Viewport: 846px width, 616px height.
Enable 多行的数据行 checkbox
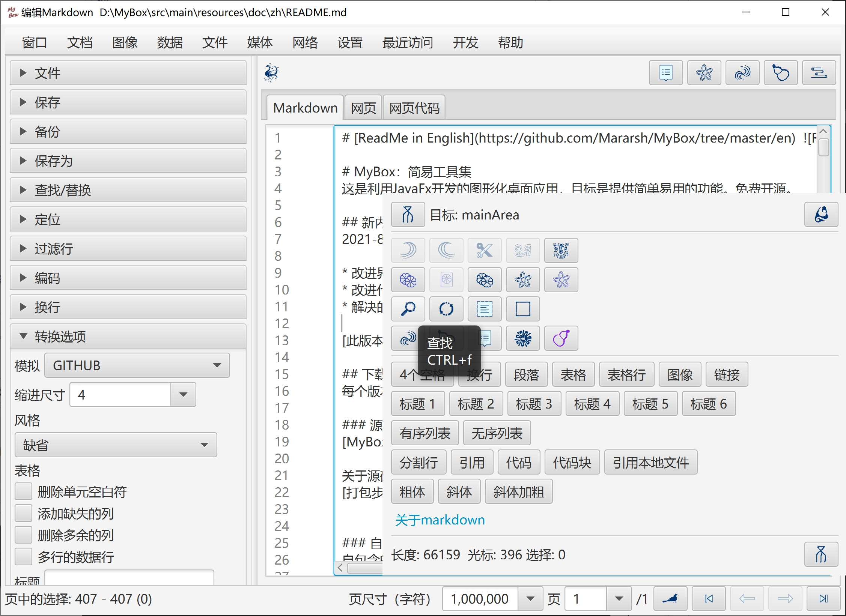[x=23, y=557]
